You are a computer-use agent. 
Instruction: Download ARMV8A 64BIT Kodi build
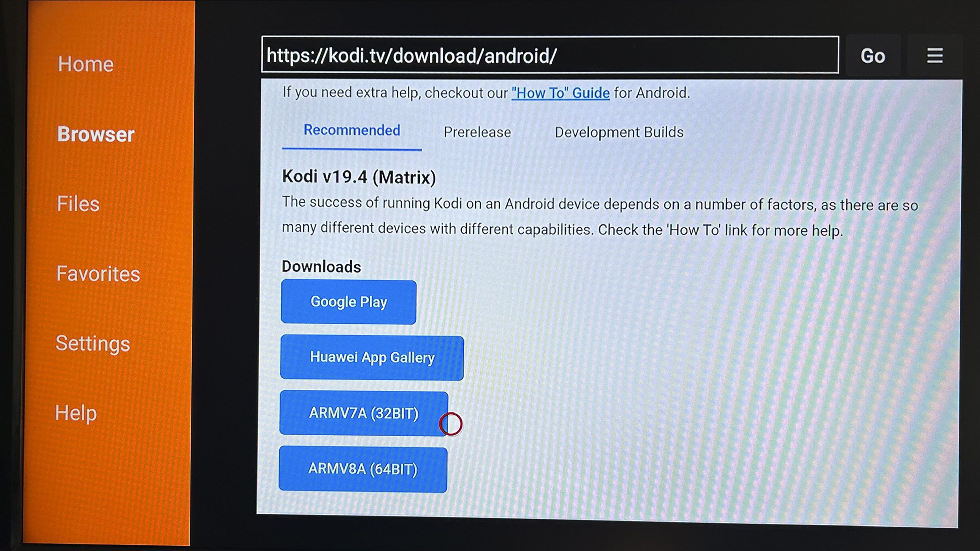363,468
